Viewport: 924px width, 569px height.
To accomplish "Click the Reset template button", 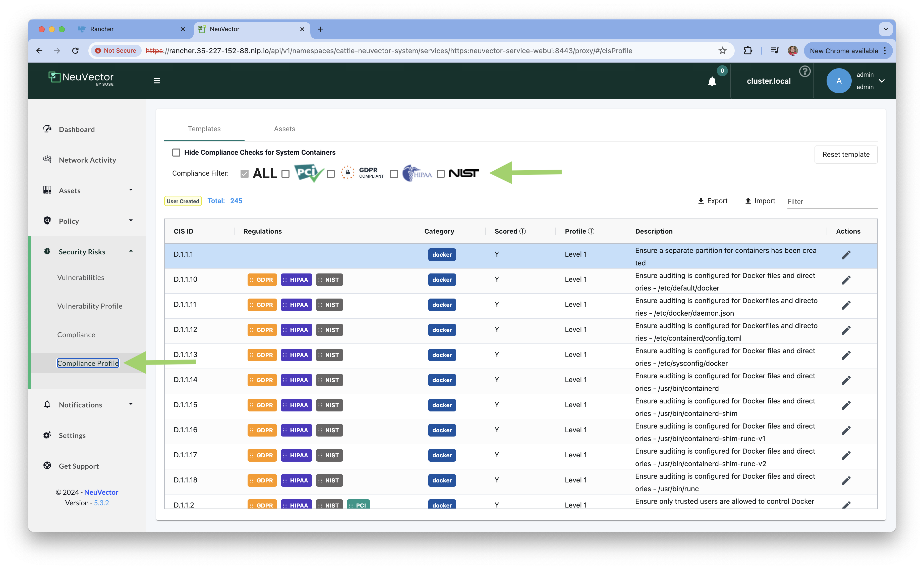I will (x=846, y=154).
